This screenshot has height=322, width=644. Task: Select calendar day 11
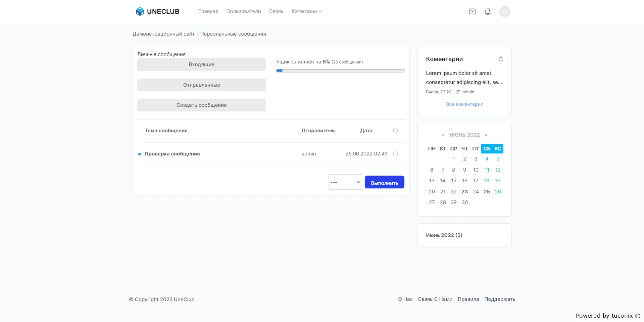[487, 170]
